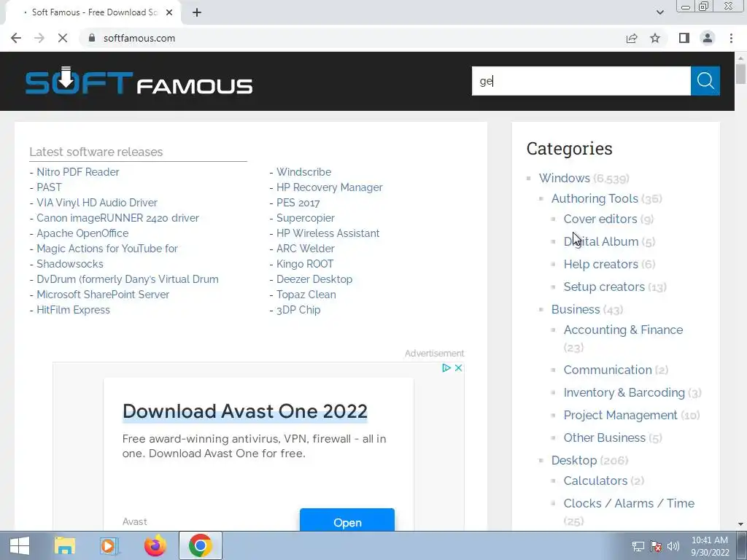747x560 pixels.
Task: Open Project Management category
Action: tap(620, 415)
